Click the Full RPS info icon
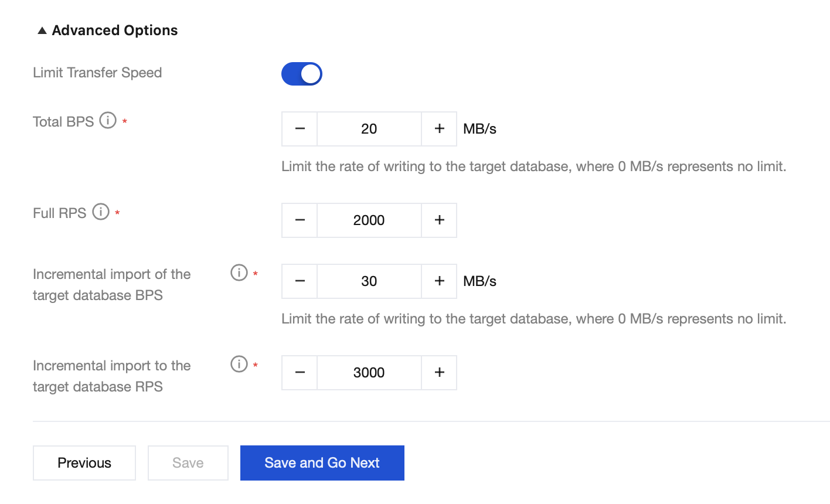Screen dimensions: 830x504 [x=101, y=212]
